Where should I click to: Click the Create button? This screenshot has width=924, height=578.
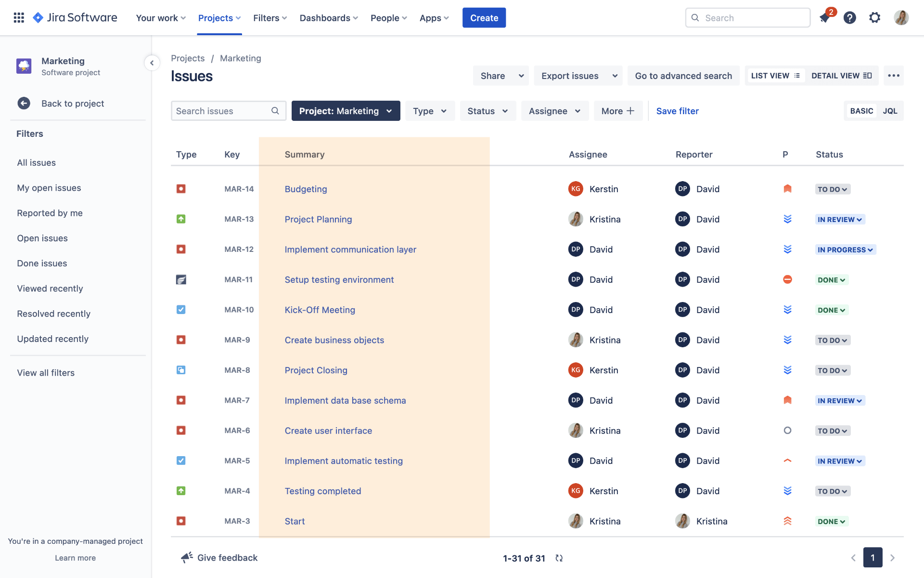pyautogui.click(x=484, y=17)
